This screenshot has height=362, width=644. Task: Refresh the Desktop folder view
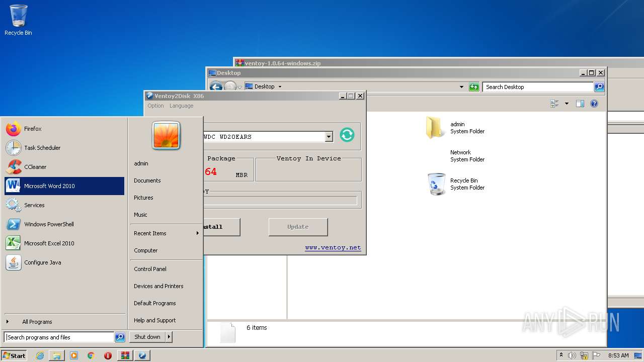click(x=474, y=87)
